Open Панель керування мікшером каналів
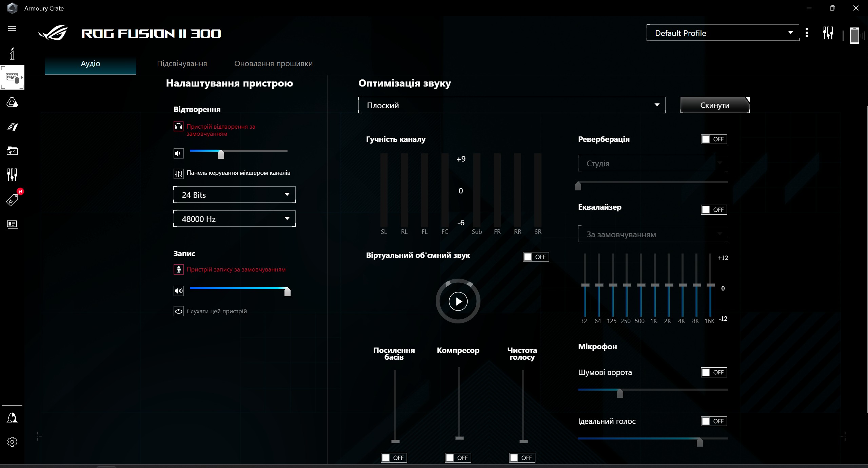868x468 pixels. pyautogui.click(x=238, y=173)
